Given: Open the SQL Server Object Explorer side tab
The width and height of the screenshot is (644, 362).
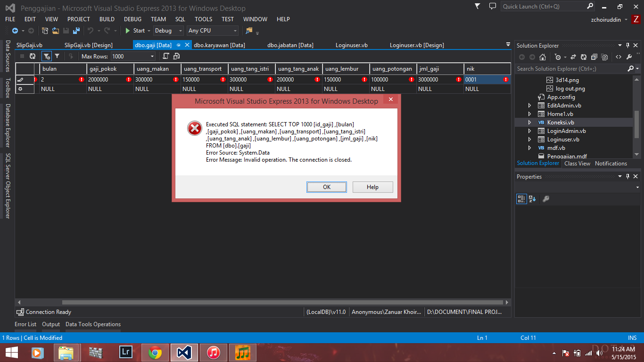Looking at the screenshot, I should pyautogui.click(x=8, y=186).
